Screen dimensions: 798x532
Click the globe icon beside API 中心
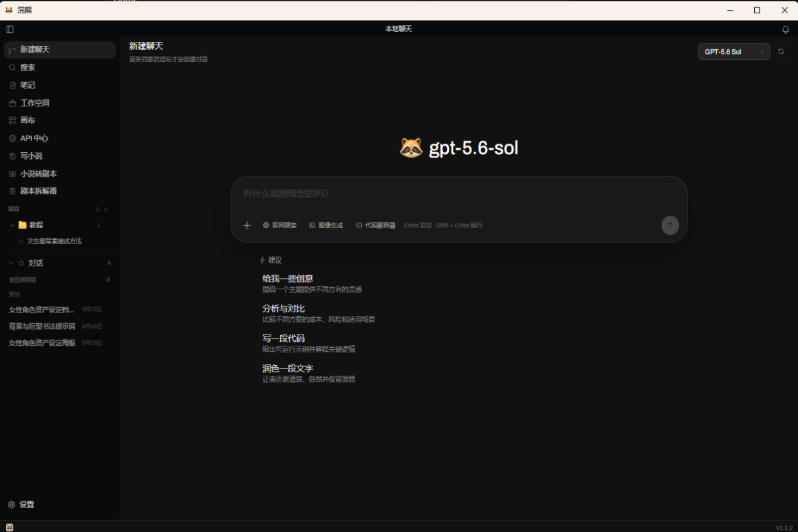tap(13, 138)
